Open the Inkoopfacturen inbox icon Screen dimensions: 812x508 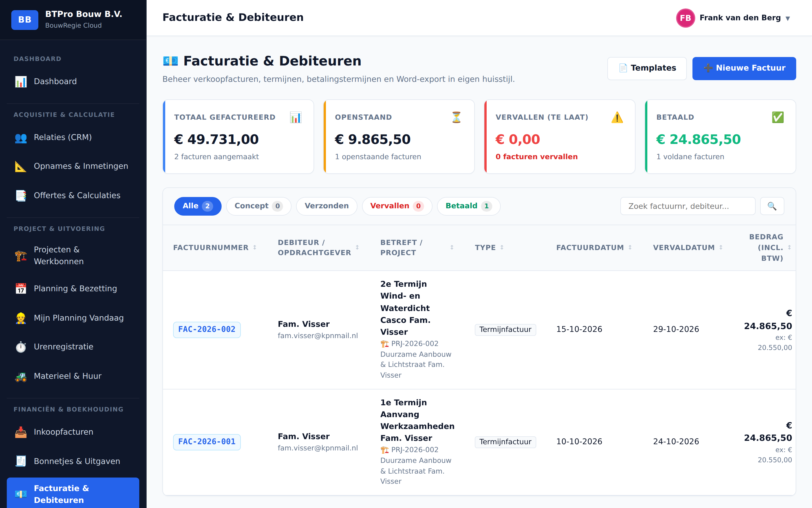pos(21,432)
